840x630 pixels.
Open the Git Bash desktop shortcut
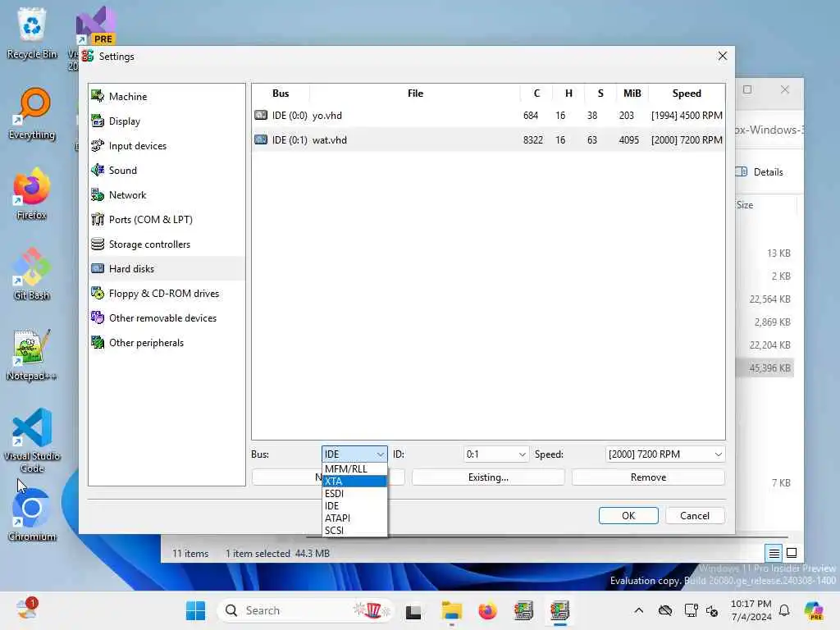32,274
